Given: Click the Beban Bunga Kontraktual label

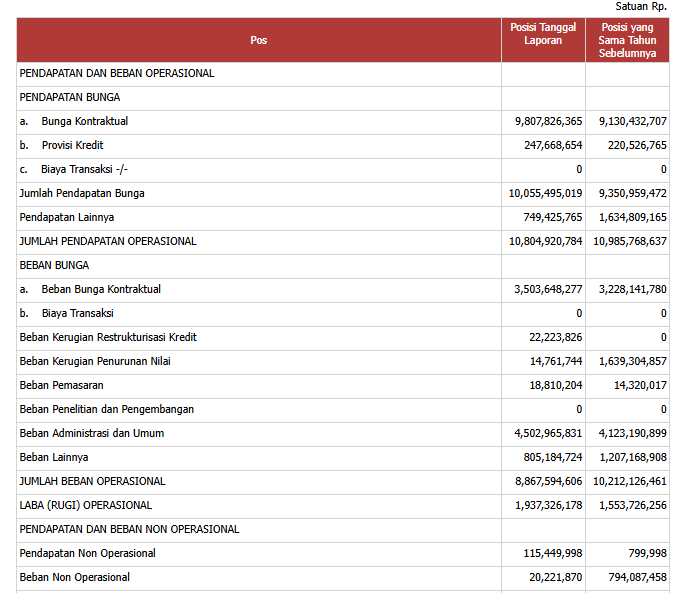Looking at the screenshot, I should point(101,289).
